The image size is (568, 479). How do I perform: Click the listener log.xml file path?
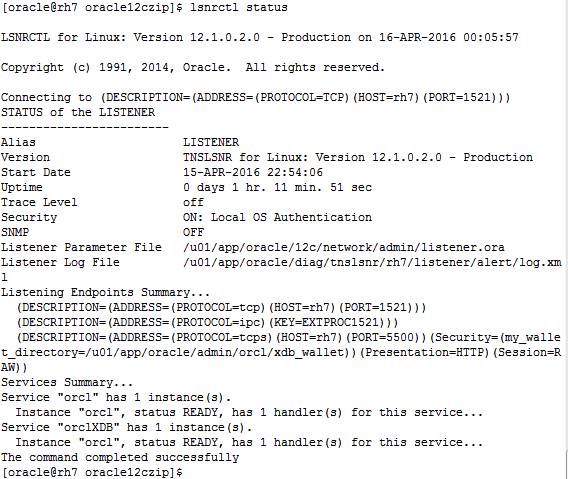pos(372,263)
